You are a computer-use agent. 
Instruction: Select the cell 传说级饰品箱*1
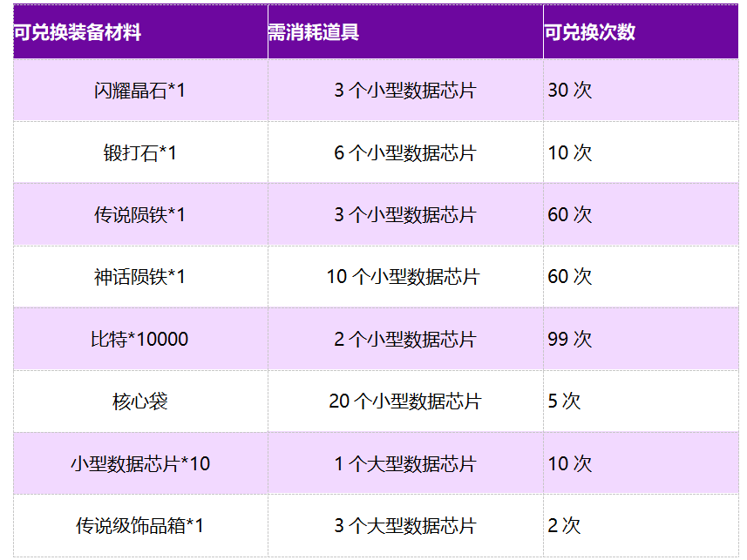click(139, 526)
